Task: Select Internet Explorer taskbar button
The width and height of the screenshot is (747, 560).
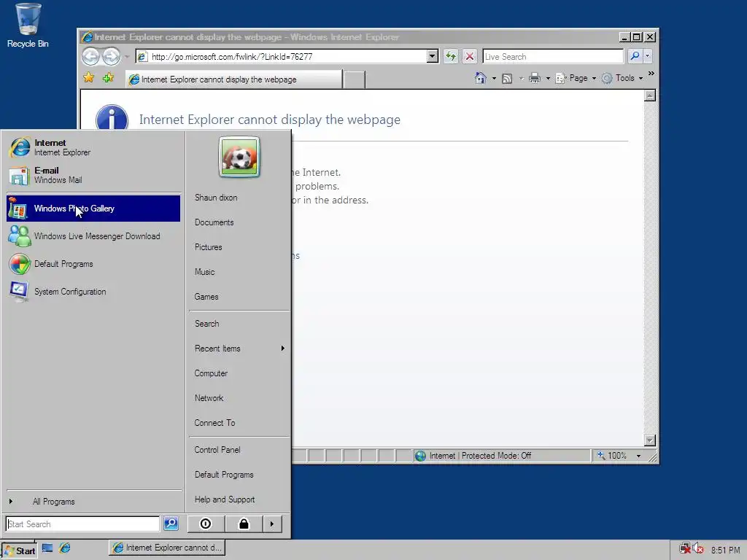Action: point(167,548)
